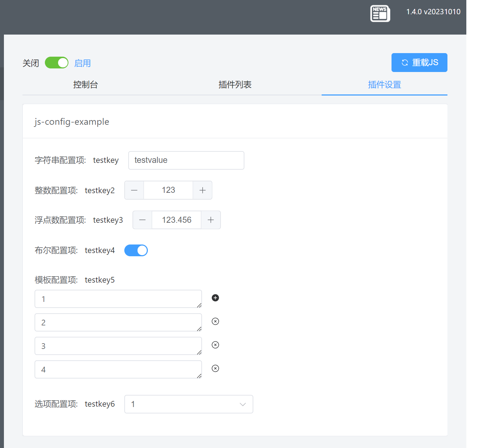Click the reload icon on 重载JS button
The height and width of the screenshot is (448, 482).
[x=405, y=62]
